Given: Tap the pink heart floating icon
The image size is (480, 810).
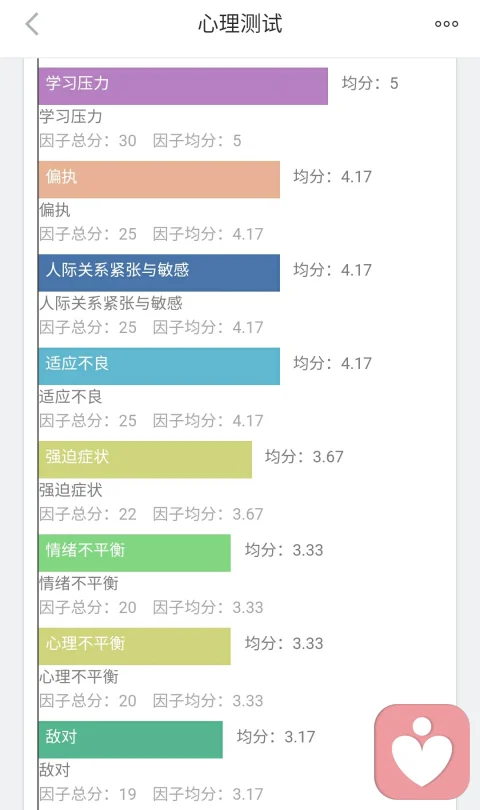Looking at the screenshot, I should (x=422, y=752).
